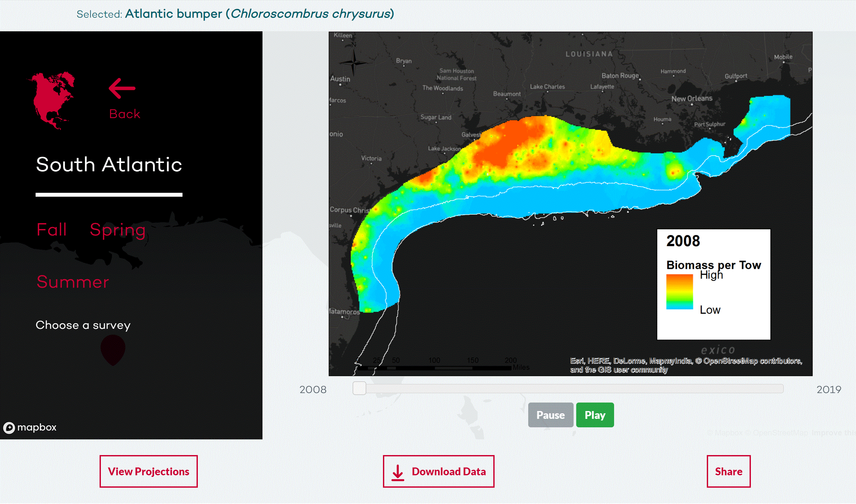Click the Austin label on map
The width and height of the screenshot is (856, 504).
click(340, 79)
